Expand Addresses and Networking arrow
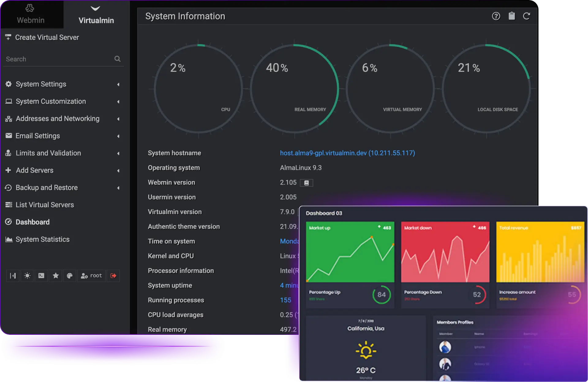The height and width of the screenshot is (382, 588). [118, 119]
